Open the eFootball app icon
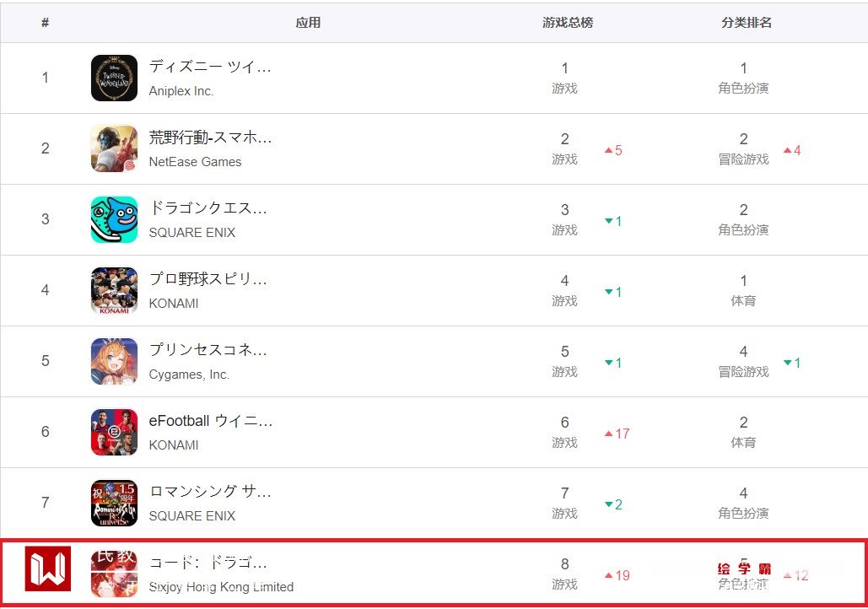This screenshot has height=609, width=868. (114, 432)
